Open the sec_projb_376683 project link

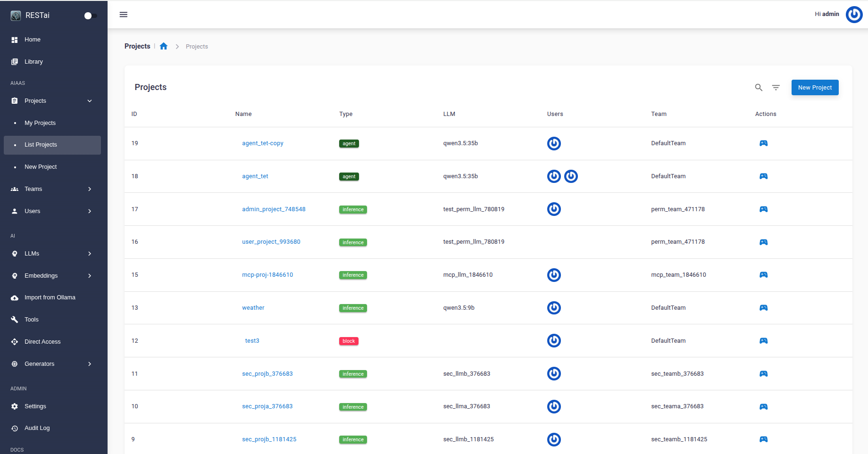coord(267,374)
